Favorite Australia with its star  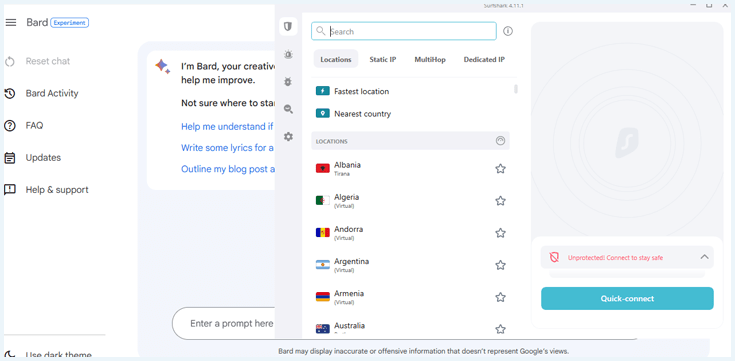[500, 329]
